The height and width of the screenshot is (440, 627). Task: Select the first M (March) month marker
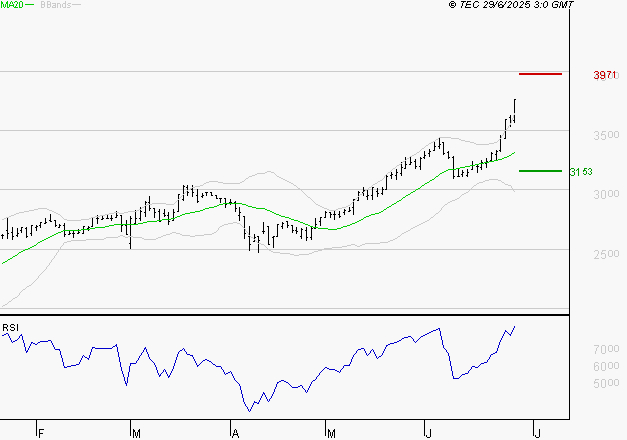[x=136, y=433]
